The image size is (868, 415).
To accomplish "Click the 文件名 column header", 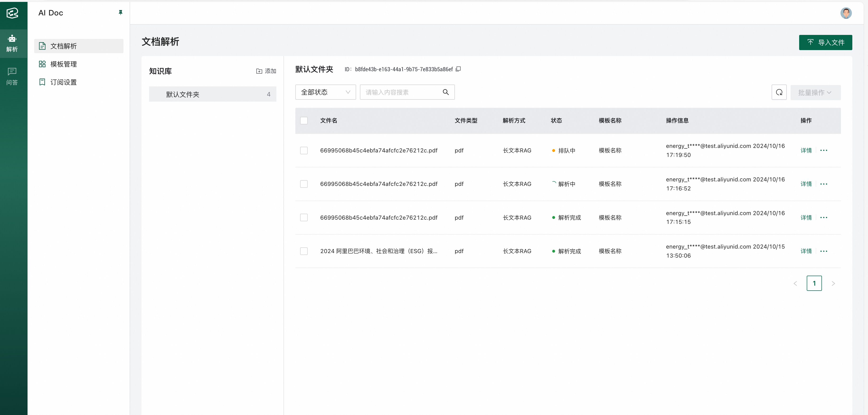I will click(329, 121).
